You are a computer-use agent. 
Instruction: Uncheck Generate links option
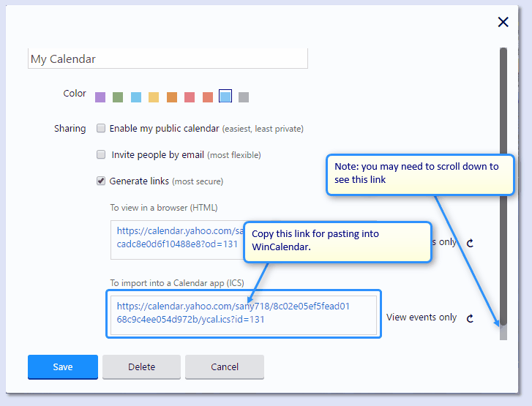click(x=101, y=181)
